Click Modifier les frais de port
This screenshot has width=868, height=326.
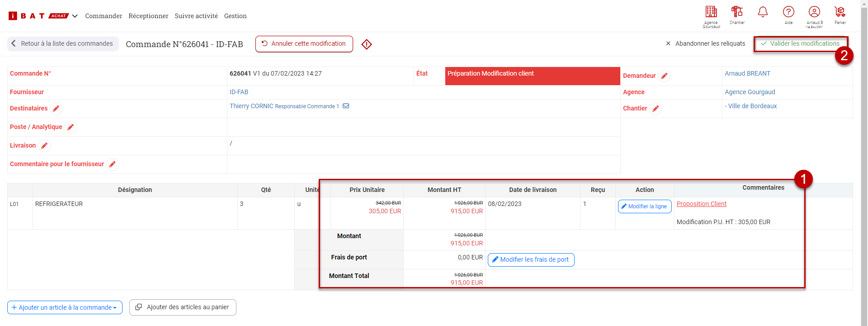531,260
